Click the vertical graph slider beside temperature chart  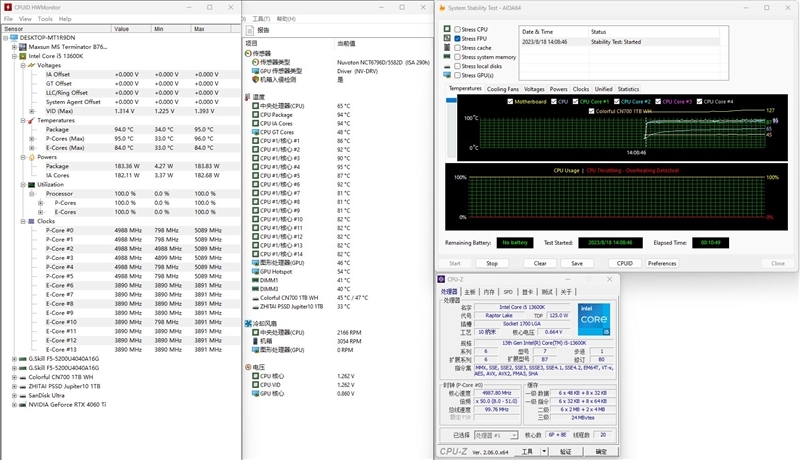[x=451, y=128]
